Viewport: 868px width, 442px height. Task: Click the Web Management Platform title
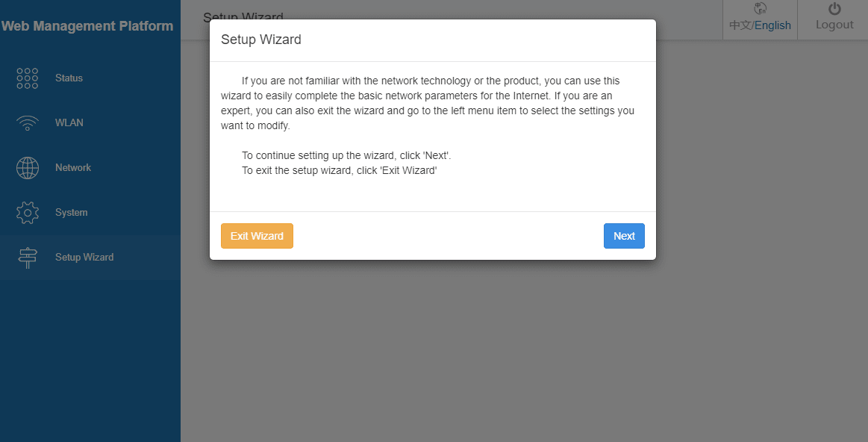pos(87,26)
